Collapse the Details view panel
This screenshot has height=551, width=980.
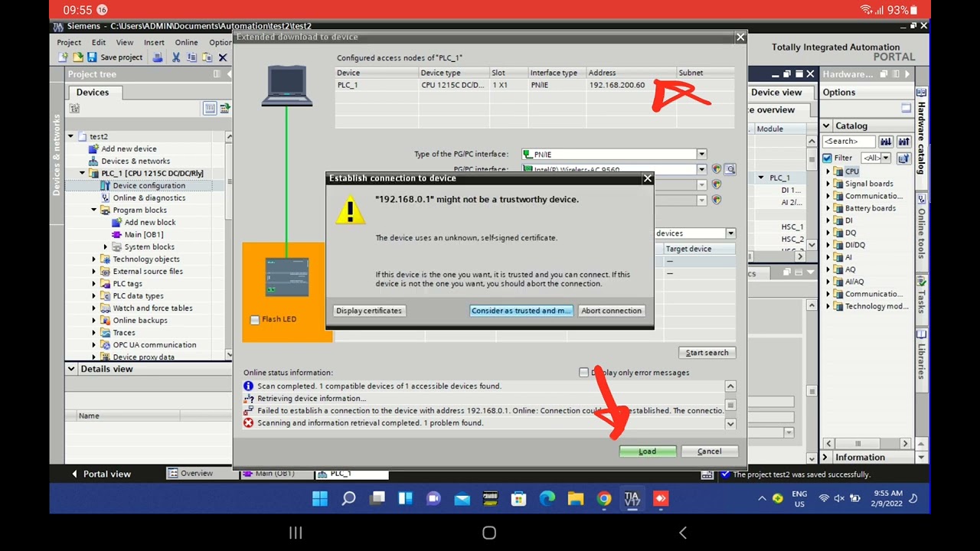(71, 369)
